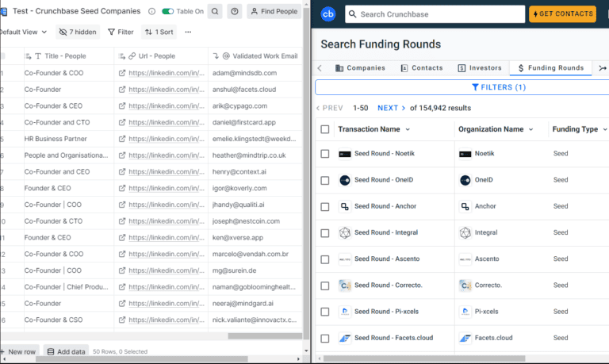
Task: Click the search magnifier icon in table header
Action: click(215, 12)
